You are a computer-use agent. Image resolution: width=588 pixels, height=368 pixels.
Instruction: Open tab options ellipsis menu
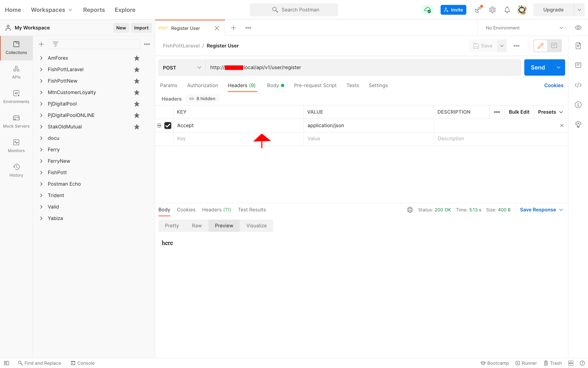coord(248,28)
